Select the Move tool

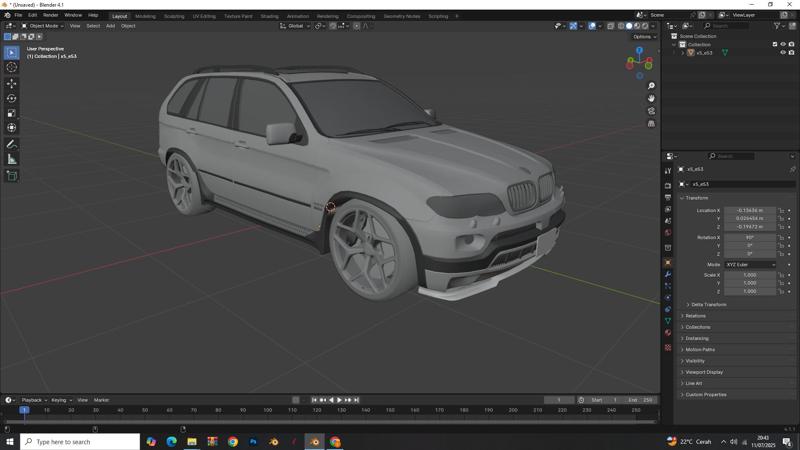11,83
